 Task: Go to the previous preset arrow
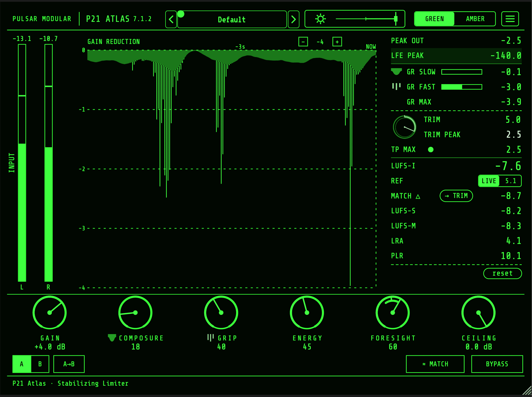coord(171,19)
